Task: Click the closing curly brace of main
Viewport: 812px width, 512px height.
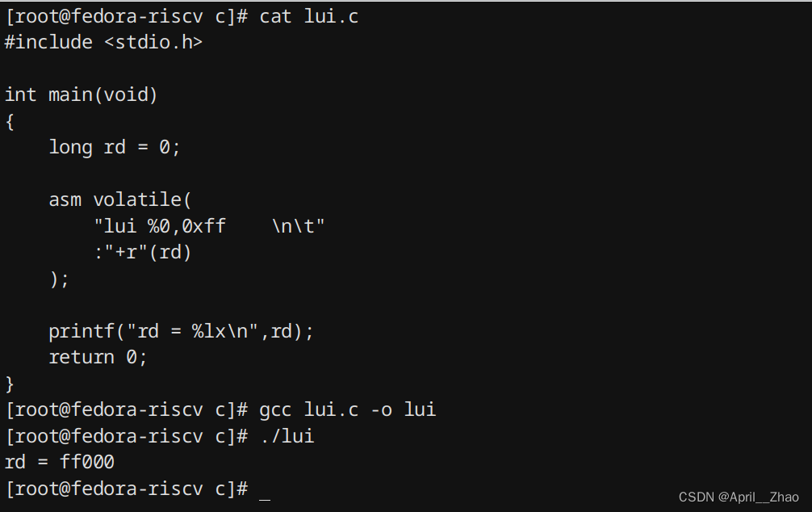Action: point(10,384)
